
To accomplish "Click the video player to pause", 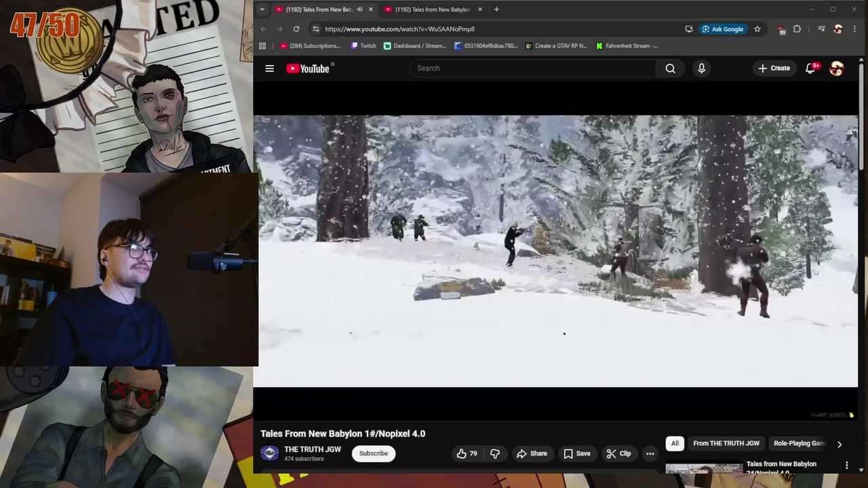I will pos(555,251).
